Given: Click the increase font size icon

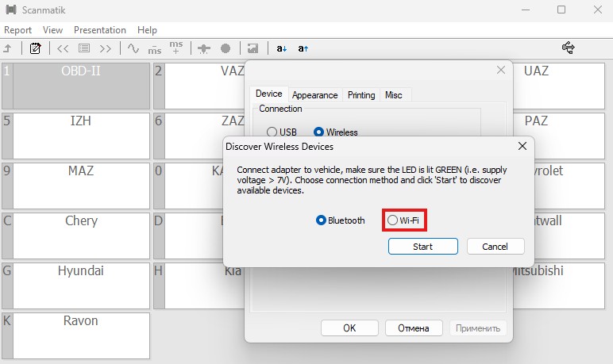Looking at the screenshot, I should [x=303, y=48].
